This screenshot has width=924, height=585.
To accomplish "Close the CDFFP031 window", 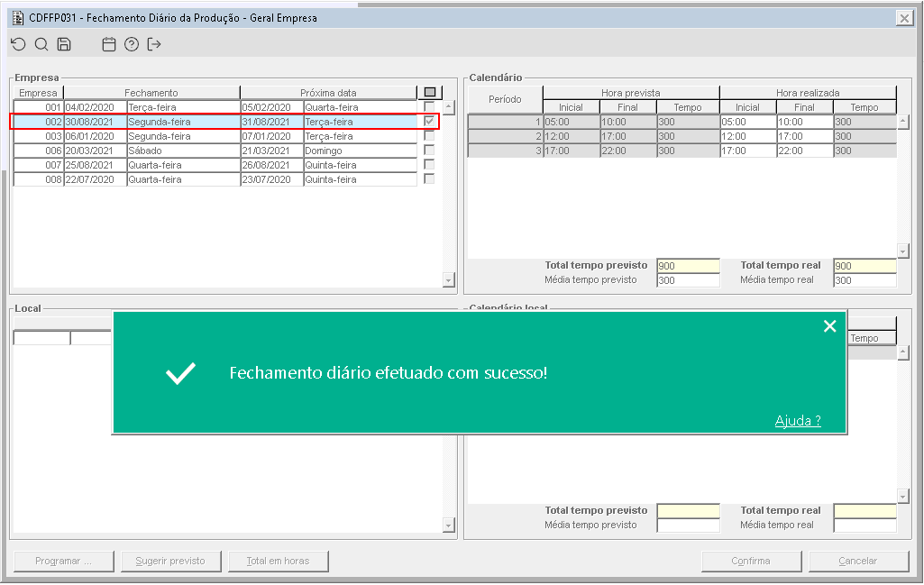I will coord(904,18).
